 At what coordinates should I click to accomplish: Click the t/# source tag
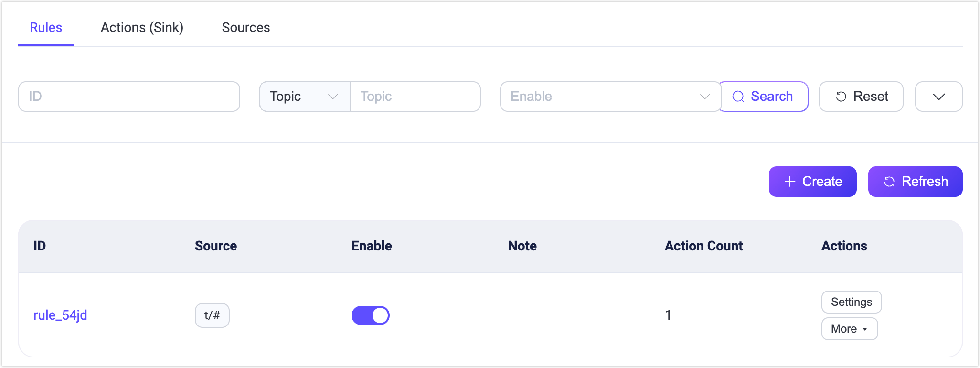[212, 315]
